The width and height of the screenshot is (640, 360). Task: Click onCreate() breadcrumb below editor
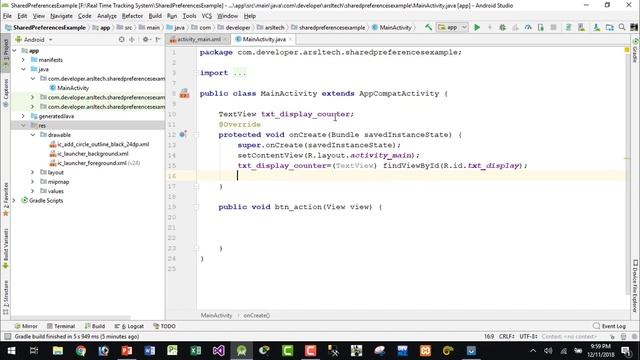coord(256,315)
